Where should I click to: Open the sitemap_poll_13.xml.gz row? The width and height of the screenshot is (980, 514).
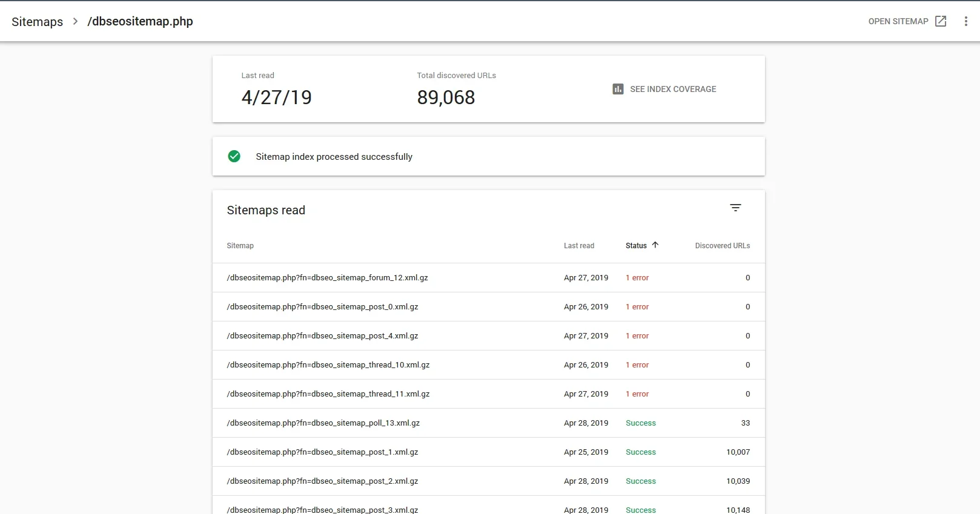[488, 423]
